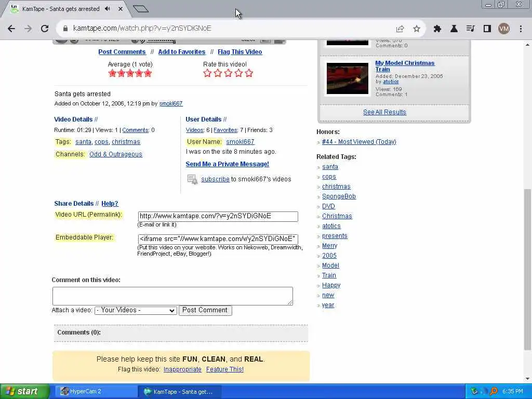Screen dimensions: 532x399
Task: Click the Embeddable Player code field
Action: pos(218,239)
